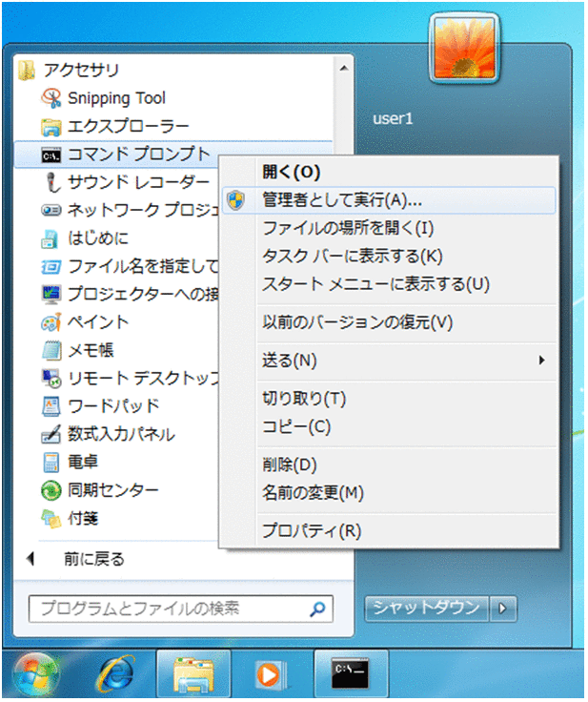
Task: Click the ワードパッド document icon
Action: (51, 406)
